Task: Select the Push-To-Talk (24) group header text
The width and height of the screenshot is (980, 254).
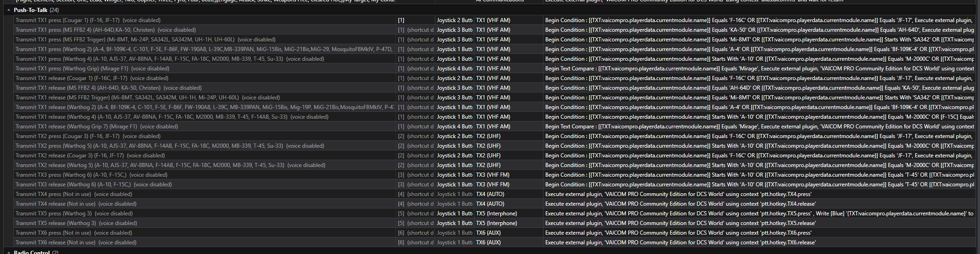Action: coord(36,10)
